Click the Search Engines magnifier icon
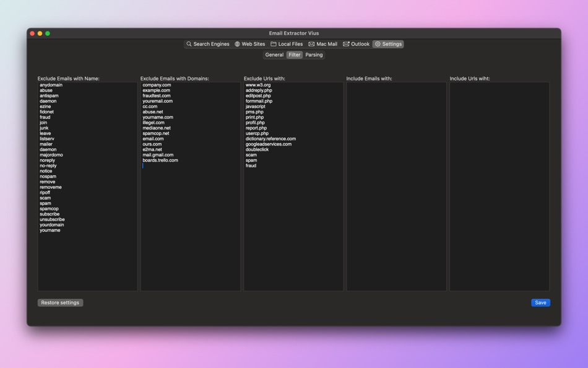 click(x=188, y=44)
